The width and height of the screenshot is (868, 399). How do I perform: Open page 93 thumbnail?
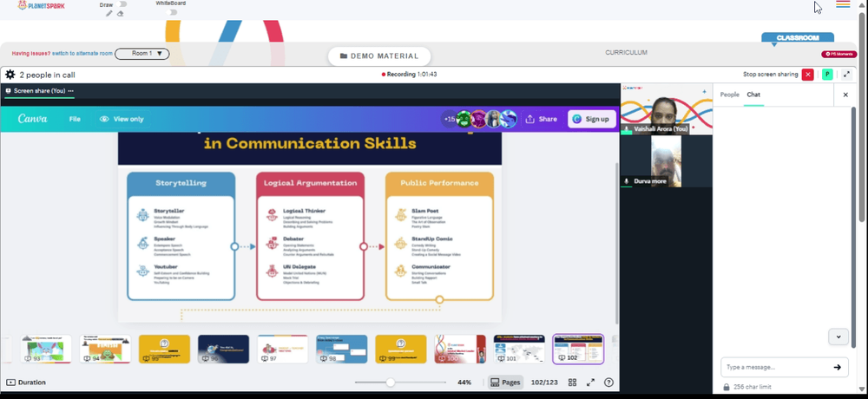(x=46, y=349)
